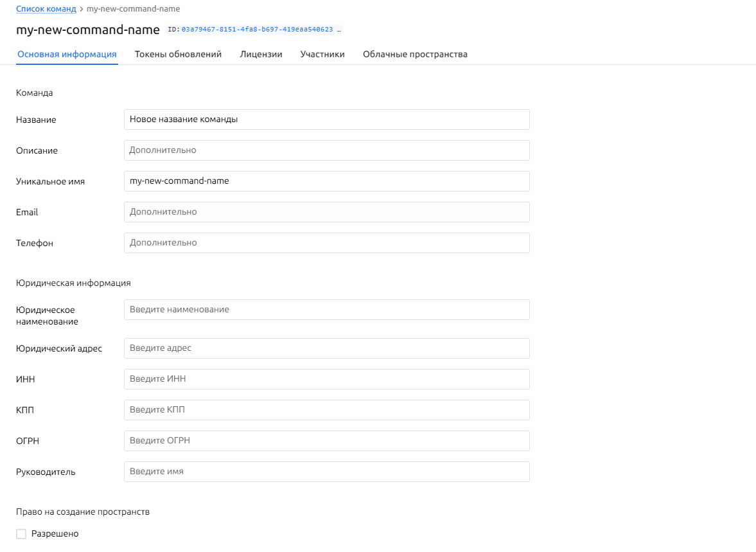Enable the Разрешено checkbox
The width and height of the screenshot is (756, 552).
tap(21, 534)
